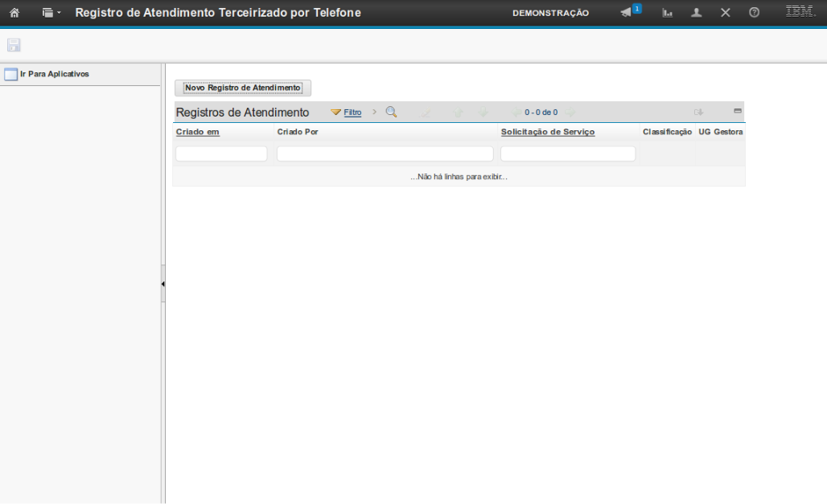
Task: Click the Criado em filter field
Action: click(221, 154)
